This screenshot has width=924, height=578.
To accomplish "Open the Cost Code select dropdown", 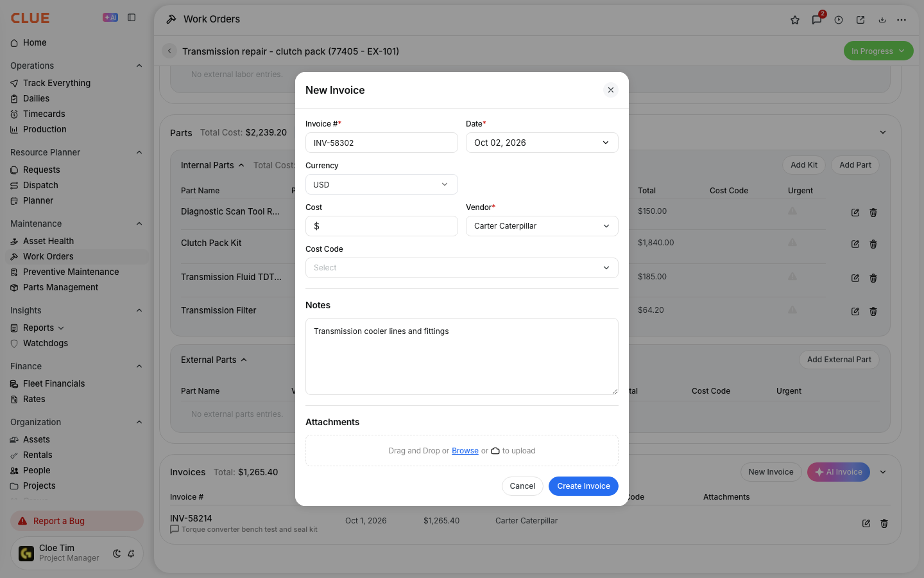I will pyautogui.click(x=462, y=268).
